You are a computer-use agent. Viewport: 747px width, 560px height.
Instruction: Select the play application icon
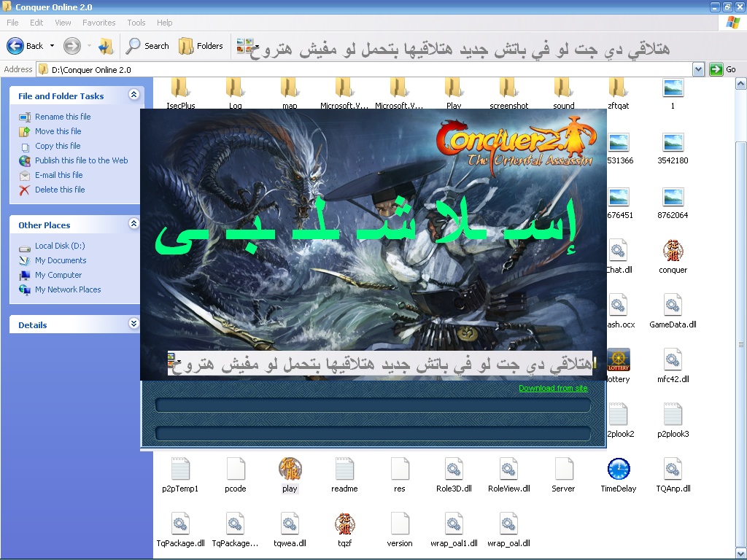pyautogui.click(x=290, y=475)
